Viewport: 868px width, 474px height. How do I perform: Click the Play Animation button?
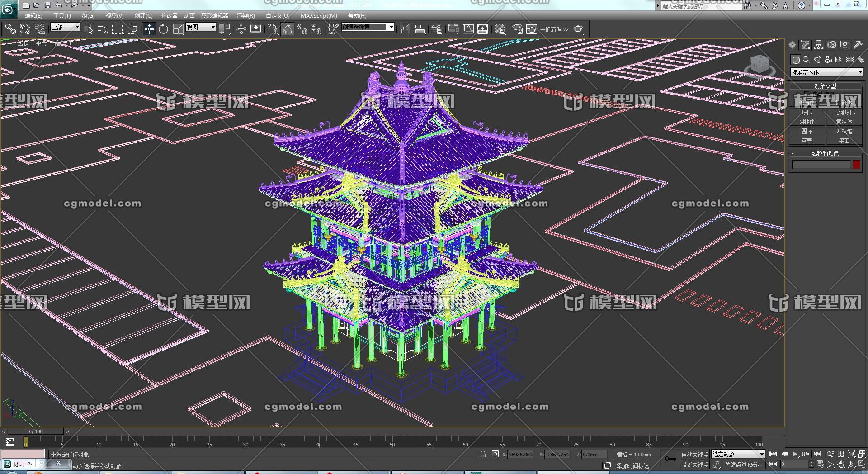tap(795, 454)
